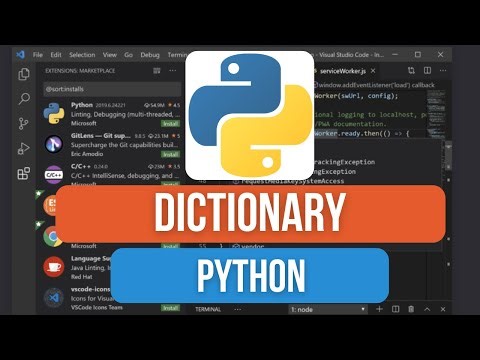Viewport: 480px width, 360px height.
Task: Kill the terminal with trash icon
Action: pyautogui.click(x=411, y=309)
